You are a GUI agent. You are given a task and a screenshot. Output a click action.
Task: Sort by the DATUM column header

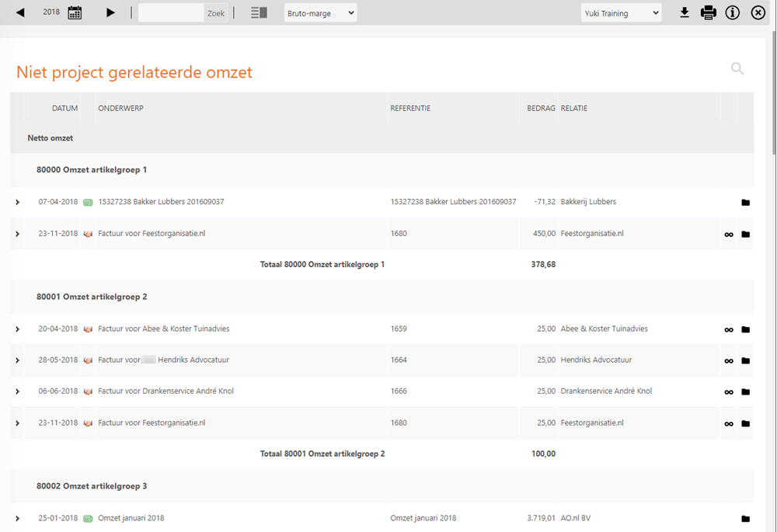pyautogui.click(x=65, y=108)
